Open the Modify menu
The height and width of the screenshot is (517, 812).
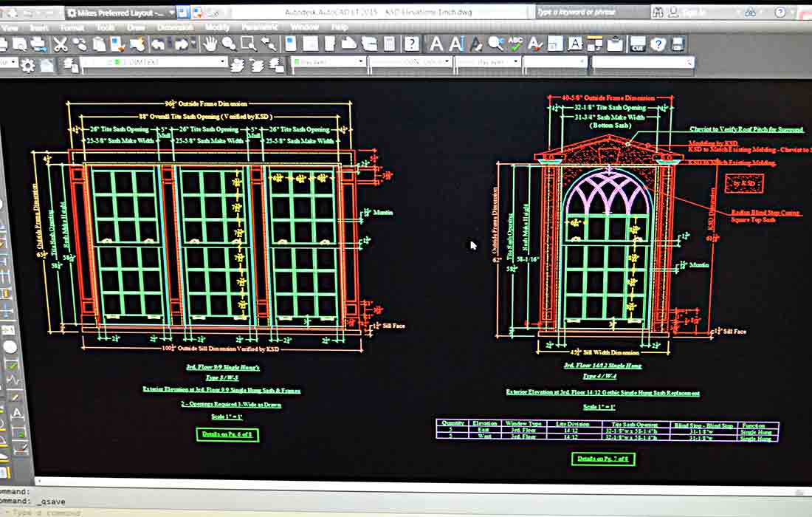[217, 27]
